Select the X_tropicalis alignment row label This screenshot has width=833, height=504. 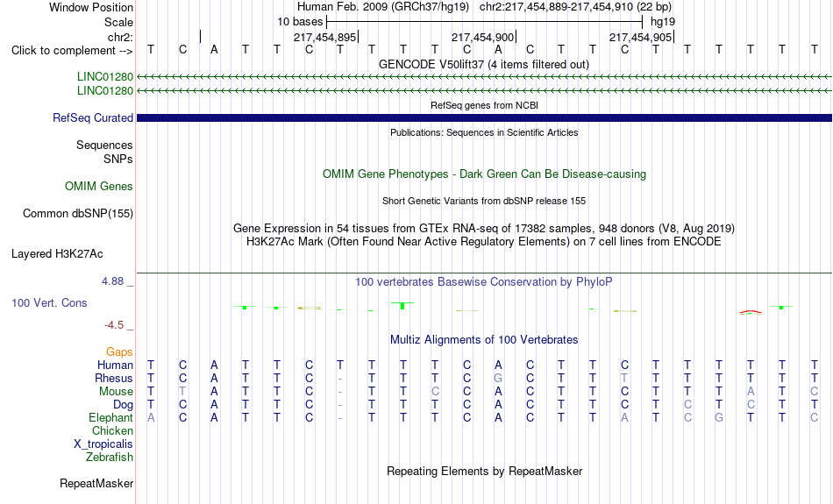click(x=103, y=444)
